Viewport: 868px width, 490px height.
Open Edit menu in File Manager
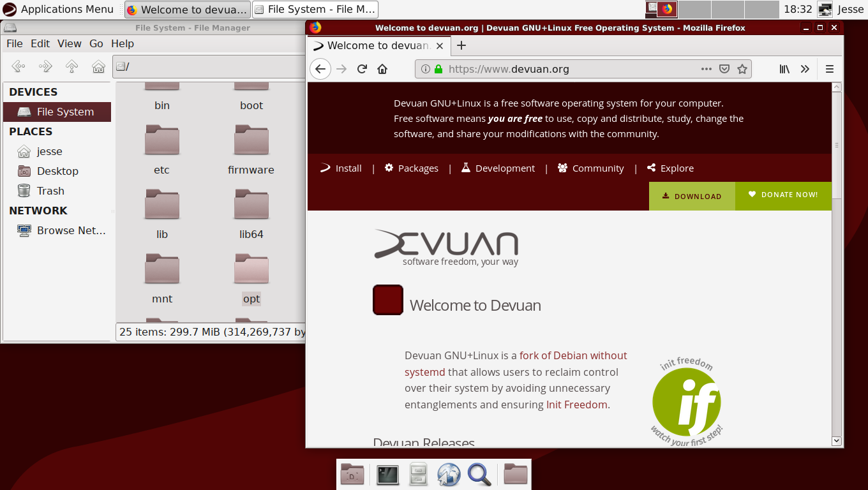pos(40,43)
